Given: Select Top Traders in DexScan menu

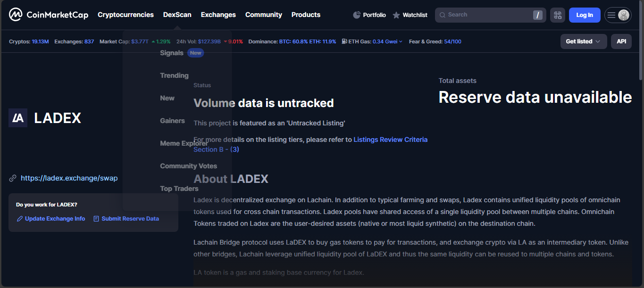Looking at the screenshot, I should (179, 189).
